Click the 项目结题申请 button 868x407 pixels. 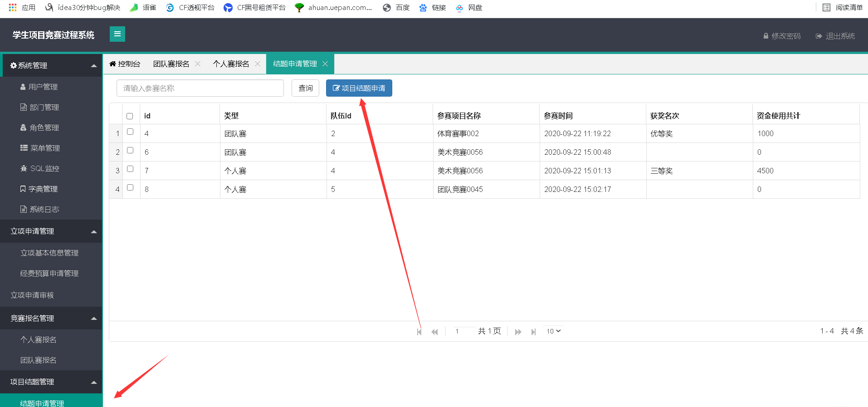[x=359, y=88]
